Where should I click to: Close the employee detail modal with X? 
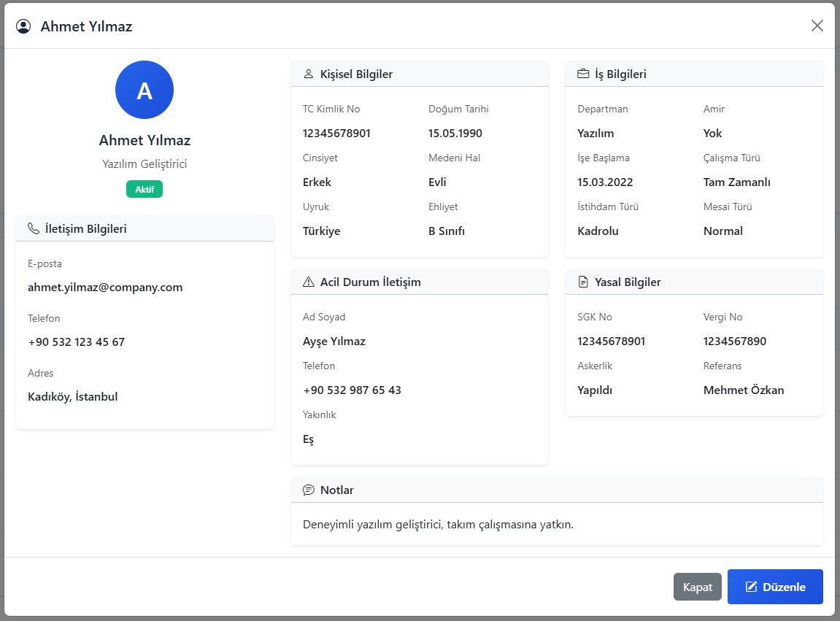pyautogui.click(x=817, y=26)
